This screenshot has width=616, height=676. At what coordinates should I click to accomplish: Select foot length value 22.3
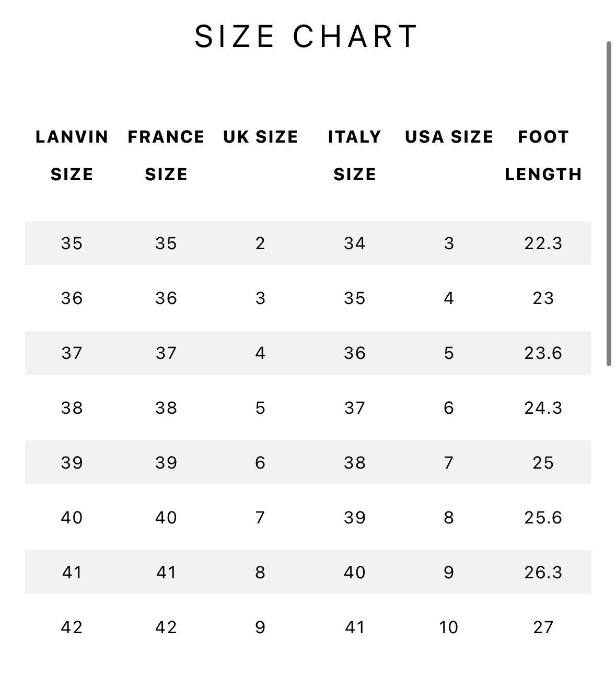(x=543, y=243)
